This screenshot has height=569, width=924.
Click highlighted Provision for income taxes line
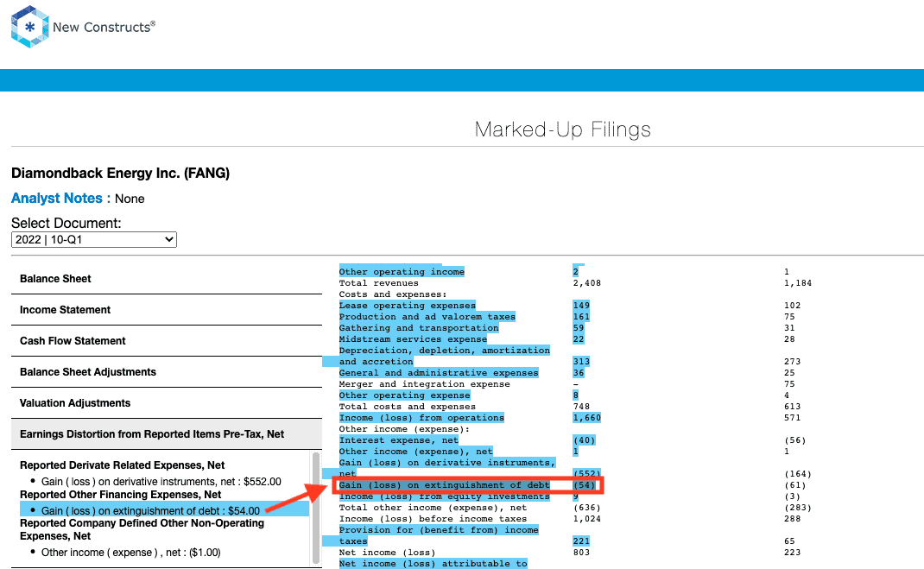439,535
